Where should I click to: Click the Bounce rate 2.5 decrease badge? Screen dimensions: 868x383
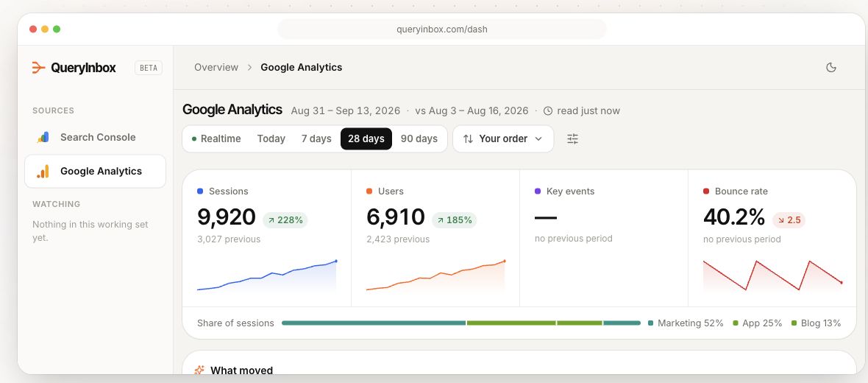[789, 220]
